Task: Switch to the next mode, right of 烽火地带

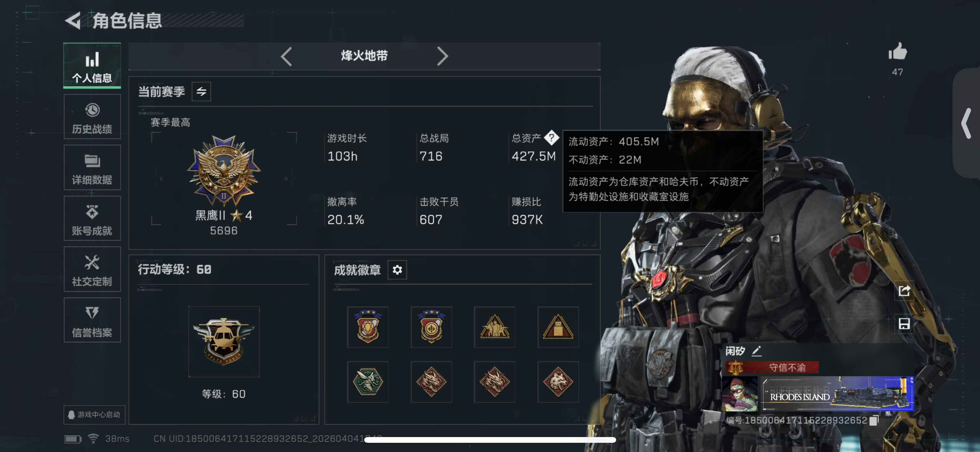Action: click(x=442, y=56)
